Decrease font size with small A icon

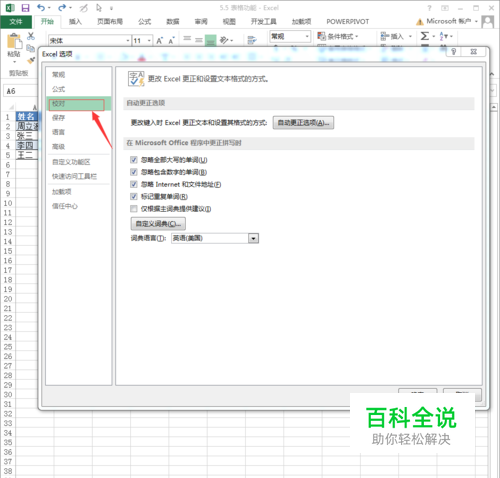pyautogui.click(x=171, y=41)
